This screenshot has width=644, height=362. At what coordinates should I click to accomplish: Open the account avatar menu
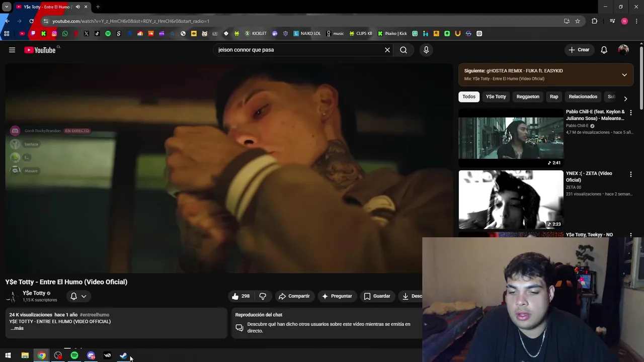[623, 50]
